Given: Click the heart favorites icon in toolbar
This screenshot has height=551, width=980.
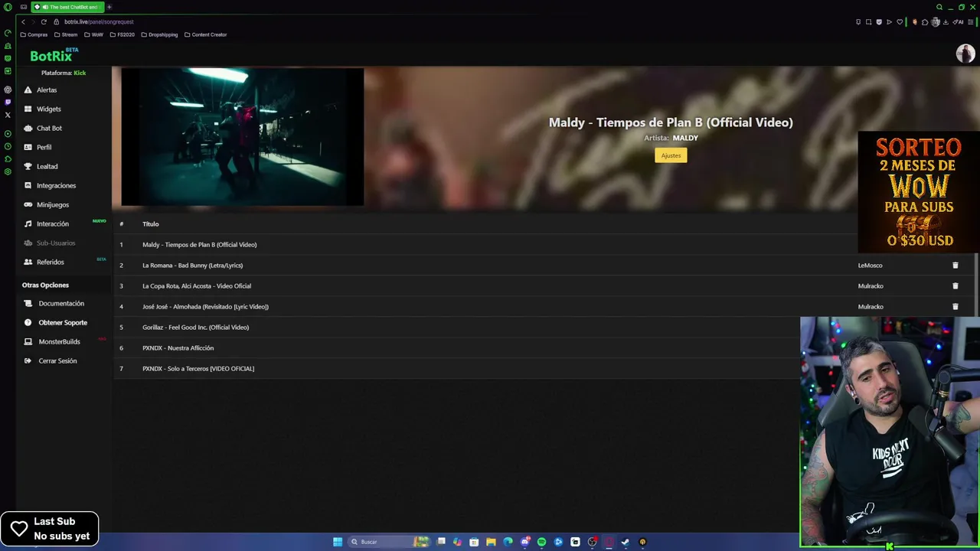Looking at the screenshot, I should 900,21.
